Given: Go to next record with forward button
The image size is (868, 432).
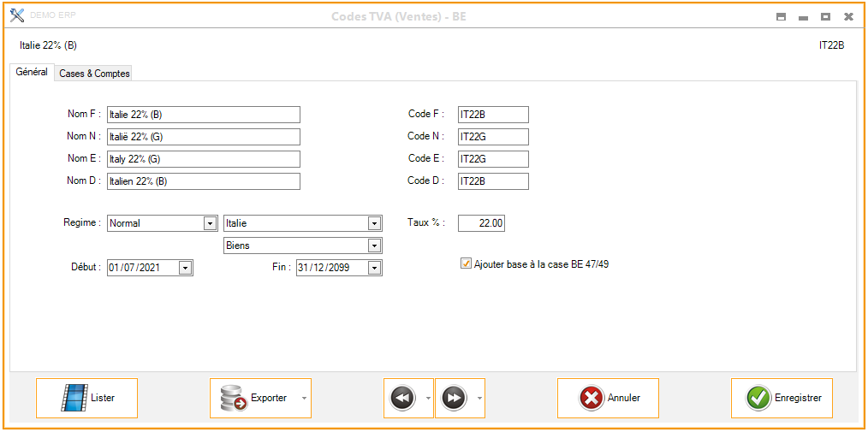Looking at the screenshot, I should (454, 398).
